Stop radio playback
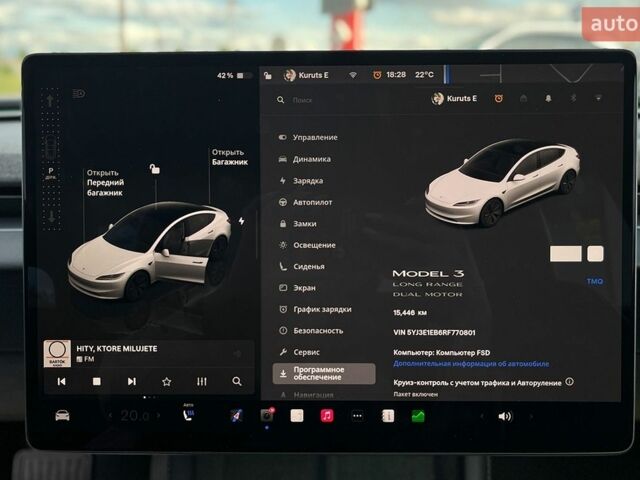Screen dimensions: 640x480 [97, 381]
